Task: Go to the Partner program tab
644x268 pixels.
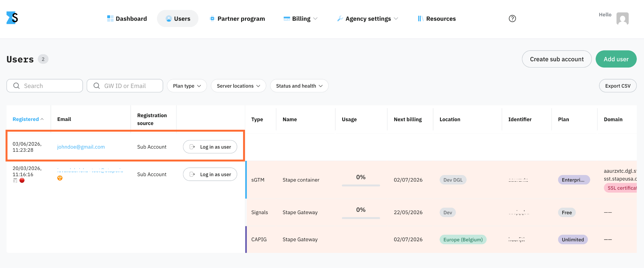Action: click(237, 19)
